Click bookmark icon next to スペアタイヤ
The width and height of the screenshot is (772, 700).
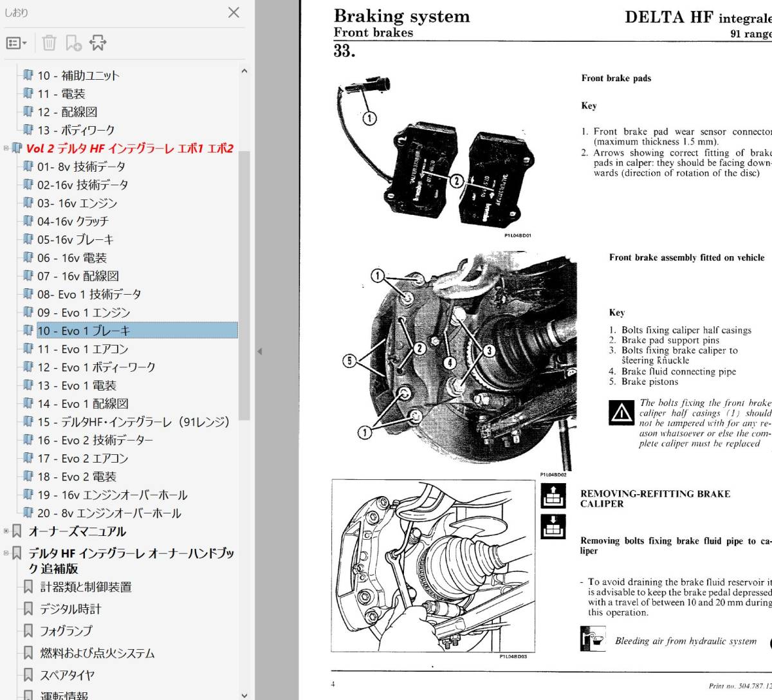(x=28, y=675)
